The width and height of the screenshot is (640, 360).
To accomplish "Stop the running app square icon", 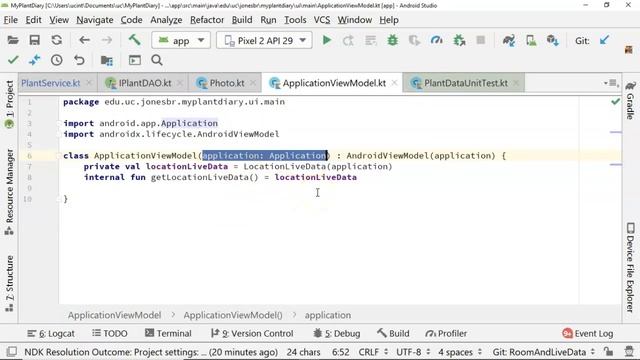I will (x=481, y=40).
